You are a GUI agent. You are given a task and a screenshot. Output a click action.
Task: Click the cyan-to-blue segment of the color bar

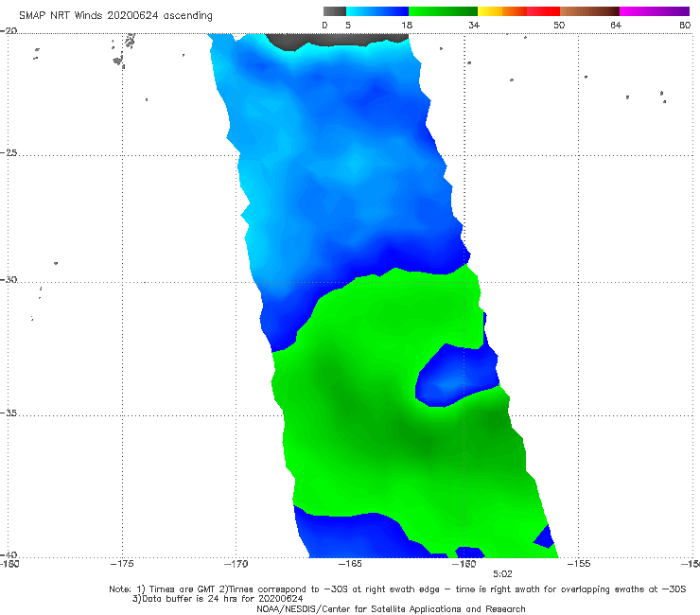pyautogui.click(x=377, y=11)
